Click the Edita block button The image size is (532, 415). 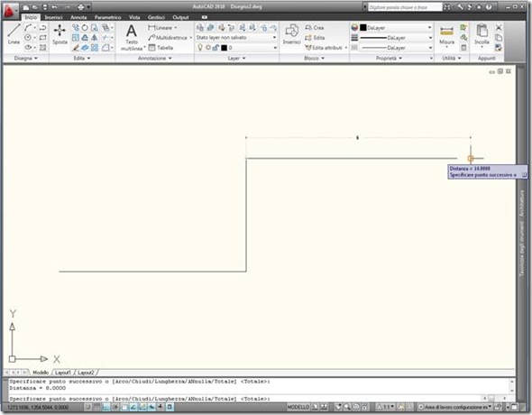coord(315,38)
